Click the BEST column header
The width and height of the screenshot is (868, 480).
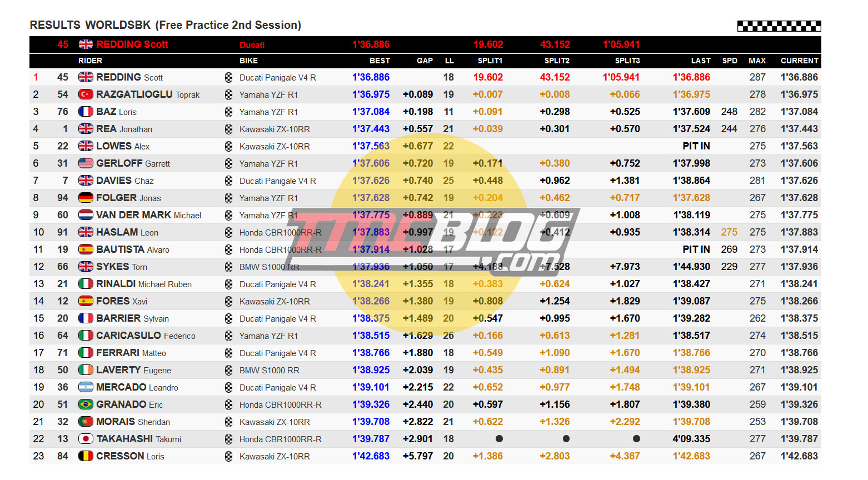click(380, 61)
